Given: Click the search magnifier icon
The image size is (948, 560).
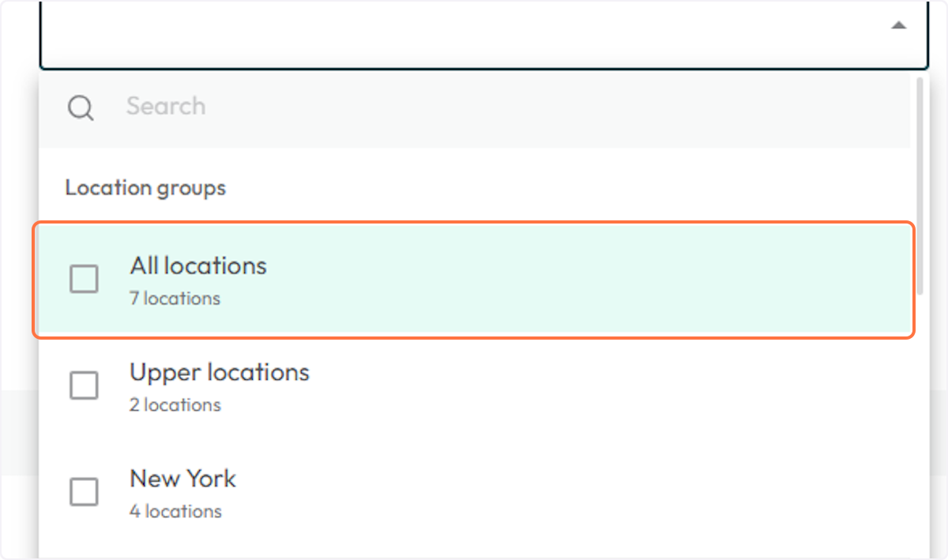Looking at the screenshot, I should tap(80, 107).
